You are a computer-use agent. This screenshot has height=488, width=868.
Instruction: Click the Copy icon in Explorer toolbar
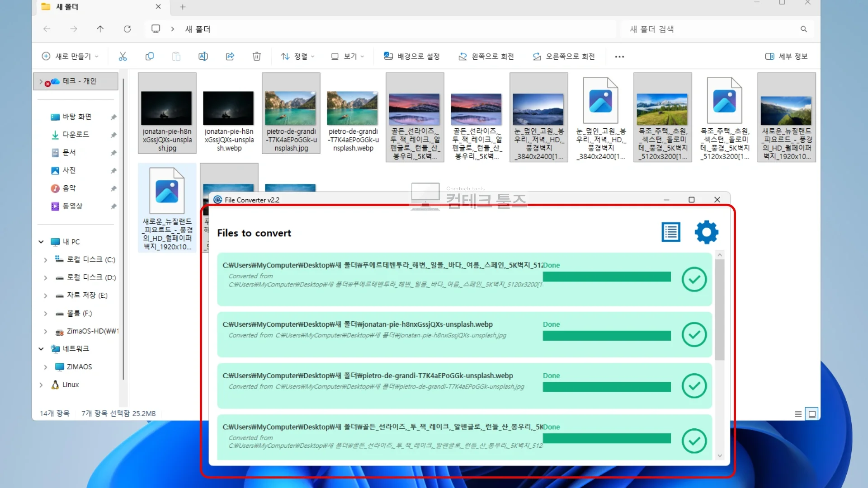coord(149,56)
